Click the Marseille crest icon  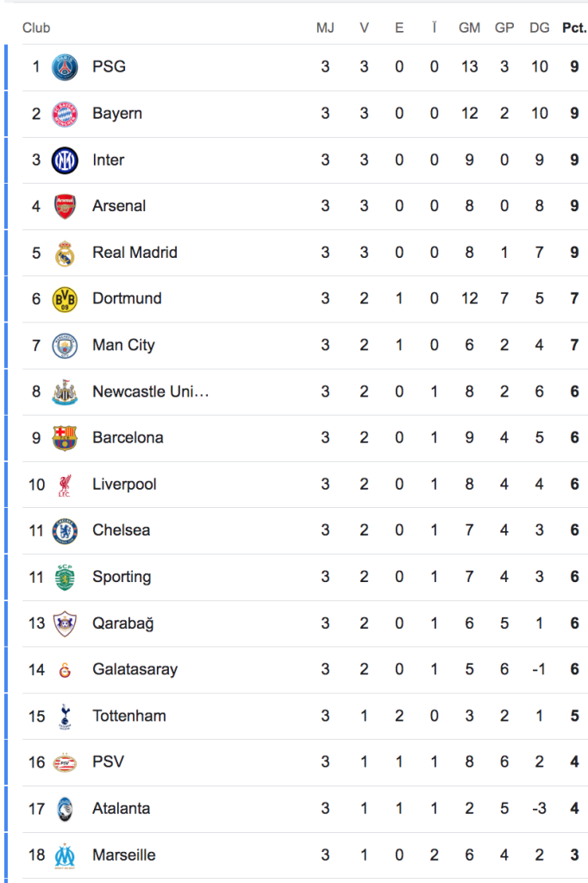click(x=65, y=855)
